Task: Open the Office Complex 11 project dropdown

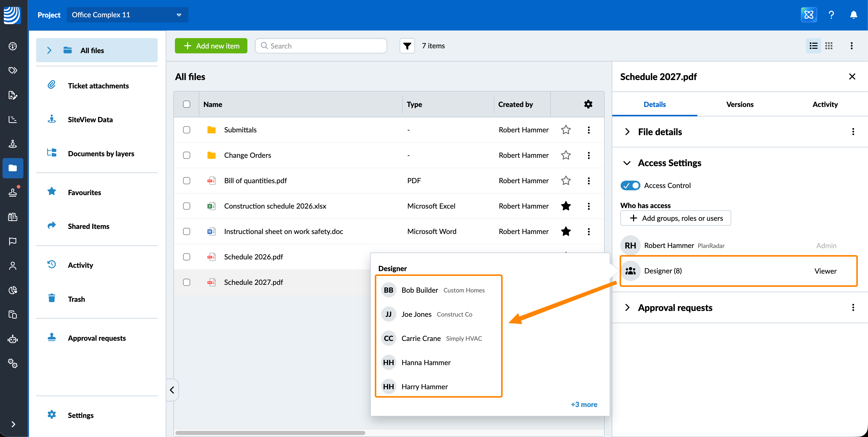Action: 127,15
